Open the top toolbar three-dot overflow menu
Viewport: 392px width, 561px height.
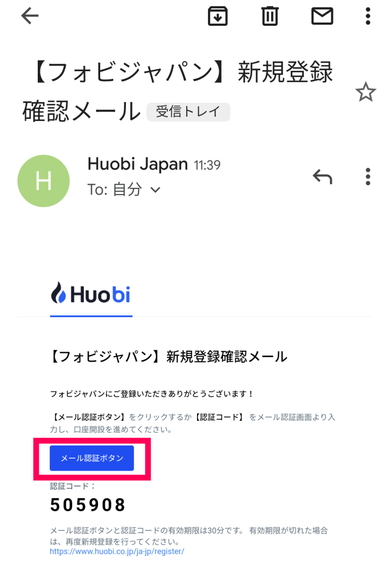(x=368, y=16)
